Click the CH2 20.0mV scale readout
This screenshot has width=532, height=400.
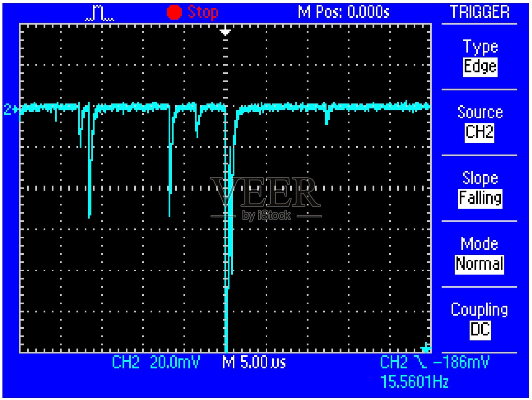pyautogui.click(x=156, y=362)
